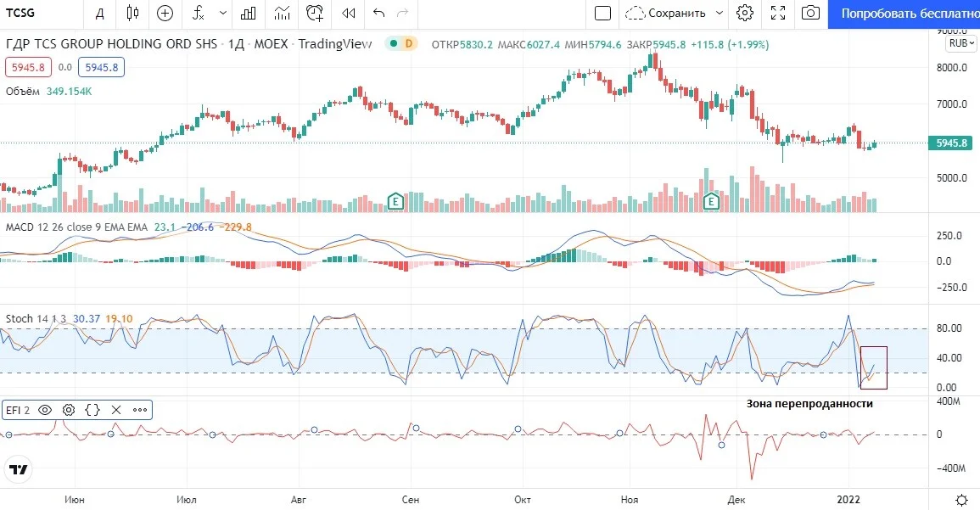Click MACD signal value −229.8
The height and width of the screenshot is (510, 980).
(x=236, y=227)
